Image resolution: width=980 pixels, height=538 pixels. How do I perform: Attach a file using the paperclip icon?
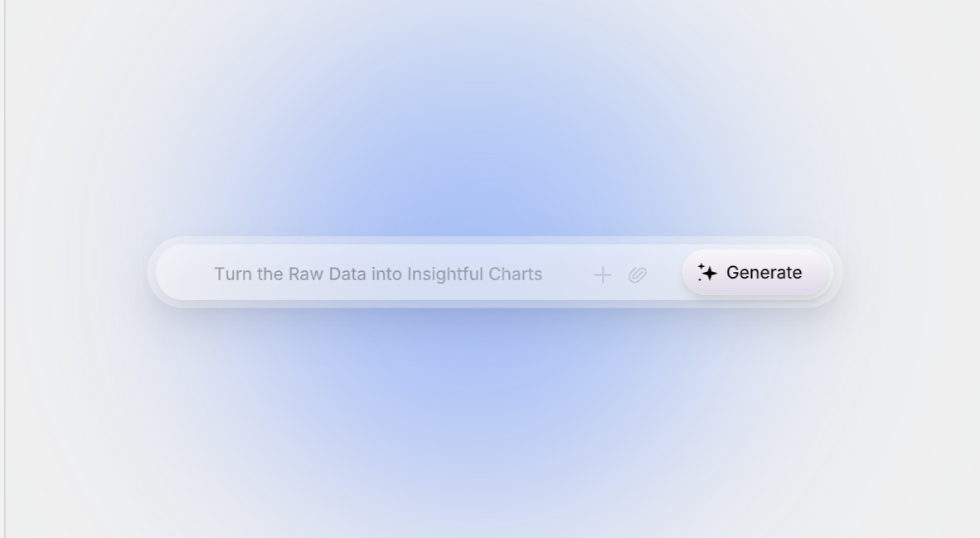tap(637, 274)
